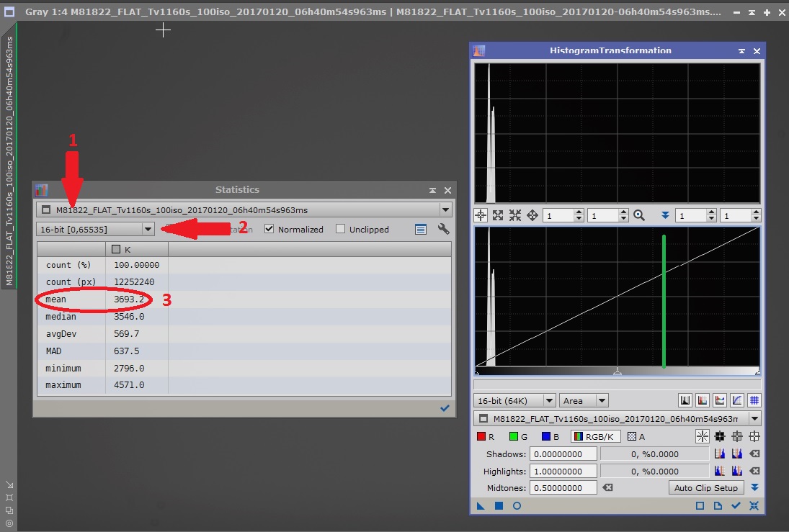Toggle the histogram grid display icon
The height and width of the screenshot is (532, 789).
point(754,400)
